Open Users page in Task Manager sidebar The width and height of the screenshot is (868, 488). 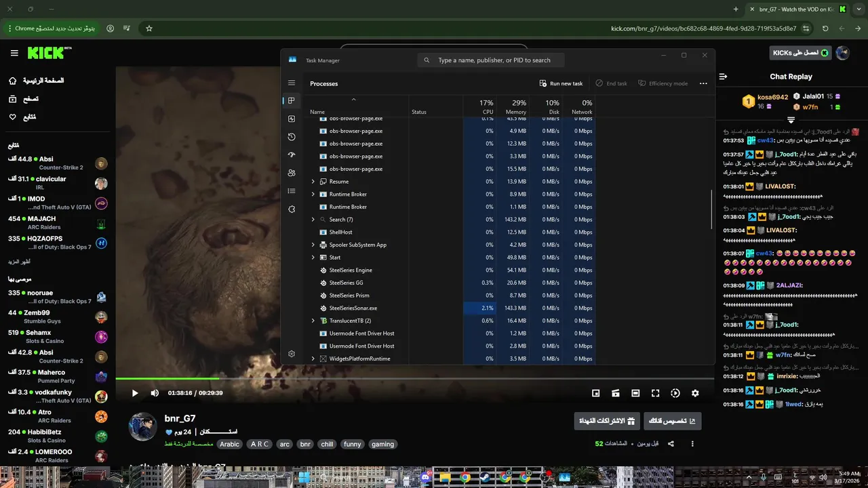(292, 173)
